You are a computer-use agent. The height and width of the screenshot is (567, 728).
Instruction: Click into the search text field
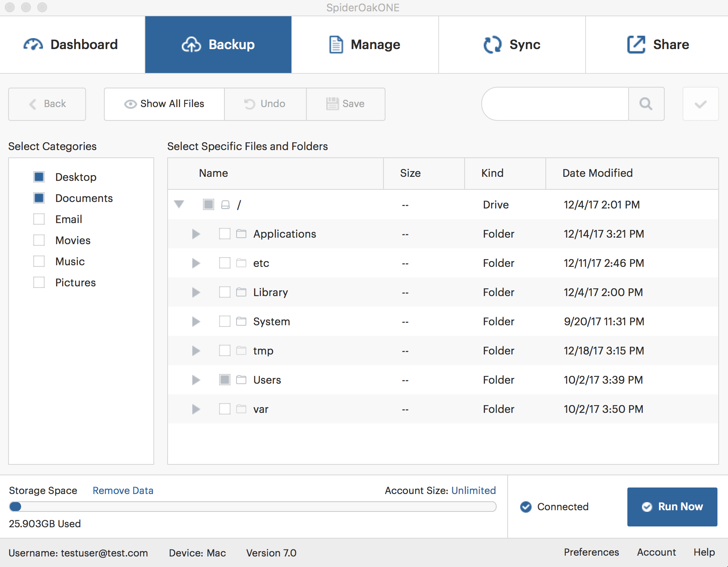tap(555, 104)
